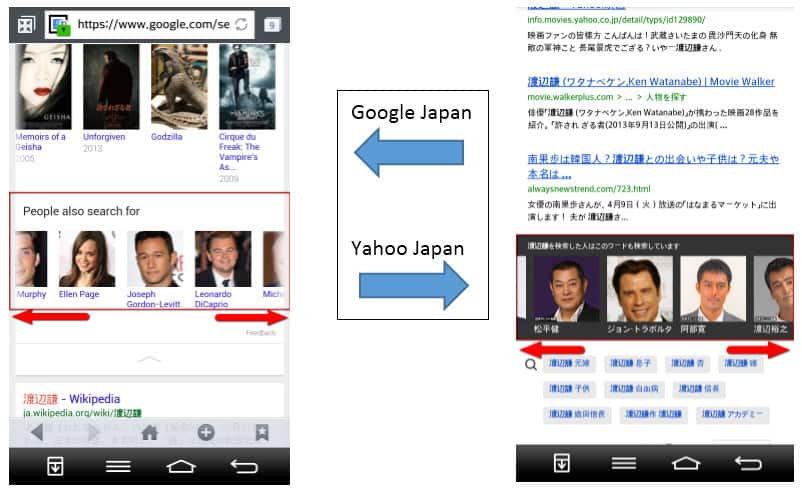Tap the 渡辺謙 織田信長 suggestion chip
This screenshot has width=802, height=491.
coord(577,414)
